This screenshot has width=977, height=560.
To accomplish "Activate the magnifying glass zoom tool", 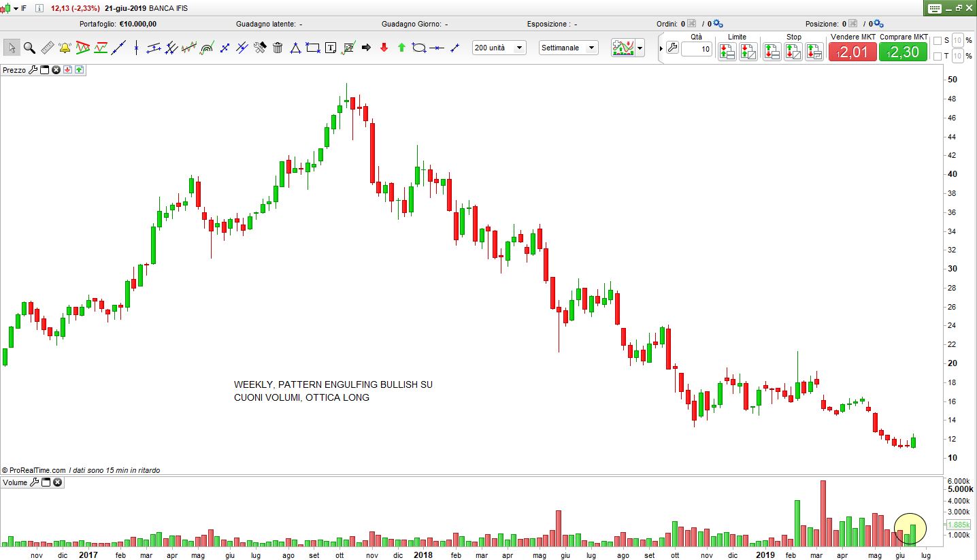I will [x=29, y=48].
